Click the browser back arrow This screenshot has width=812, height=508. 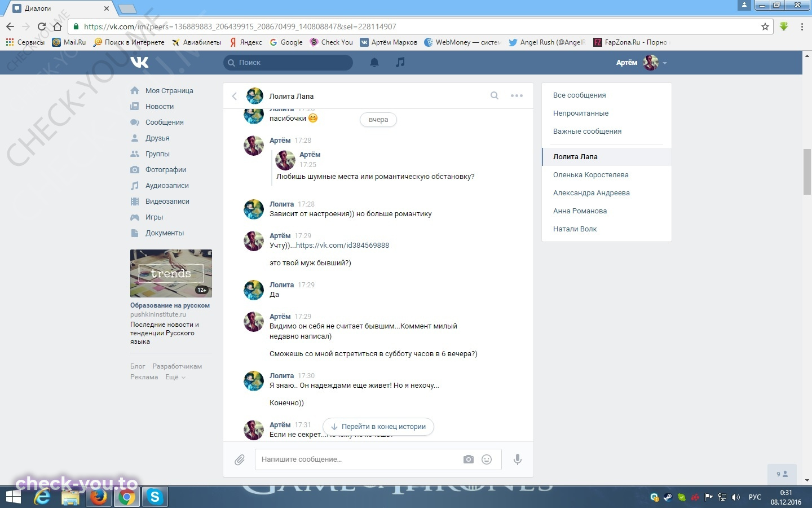point(10,27)
